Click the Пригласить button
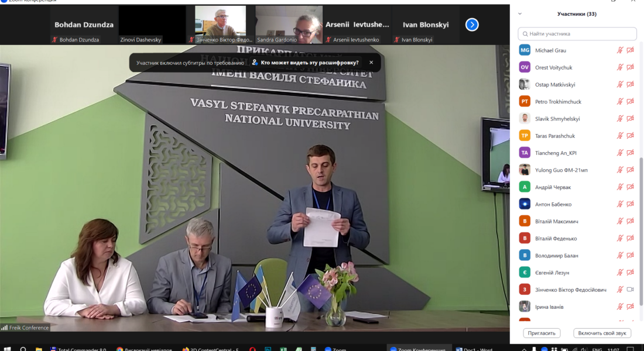Screen dimensions: 644x351 pyautogui.click(x=542, y=333)
